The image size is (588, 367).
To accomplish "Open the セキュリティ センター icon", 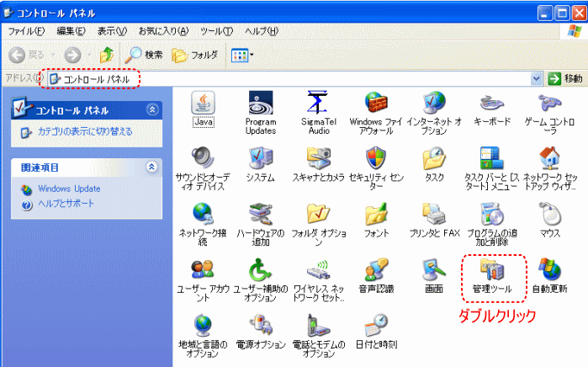I will [376, 159].
